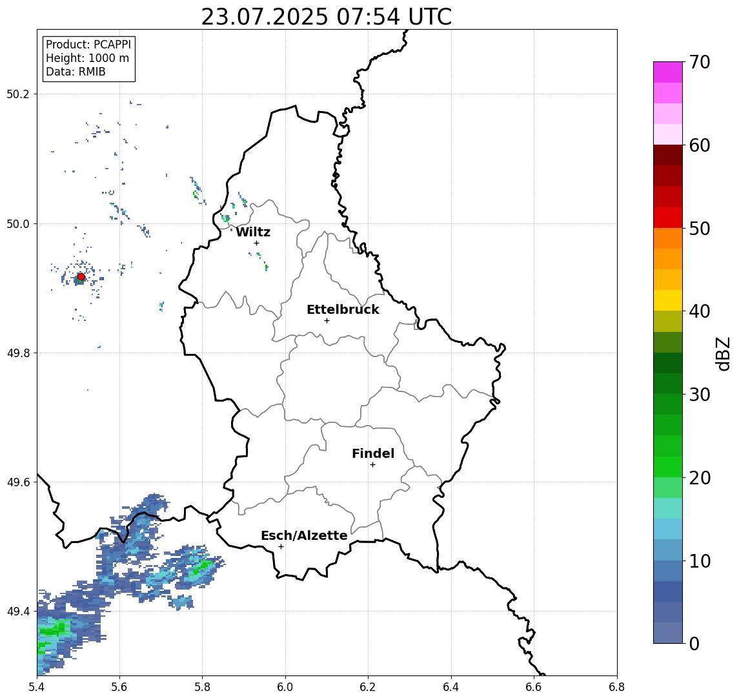Click the 'dBZ' colorbar axis label
This screenshot has height=700, width=739.
tap(724, 353)
